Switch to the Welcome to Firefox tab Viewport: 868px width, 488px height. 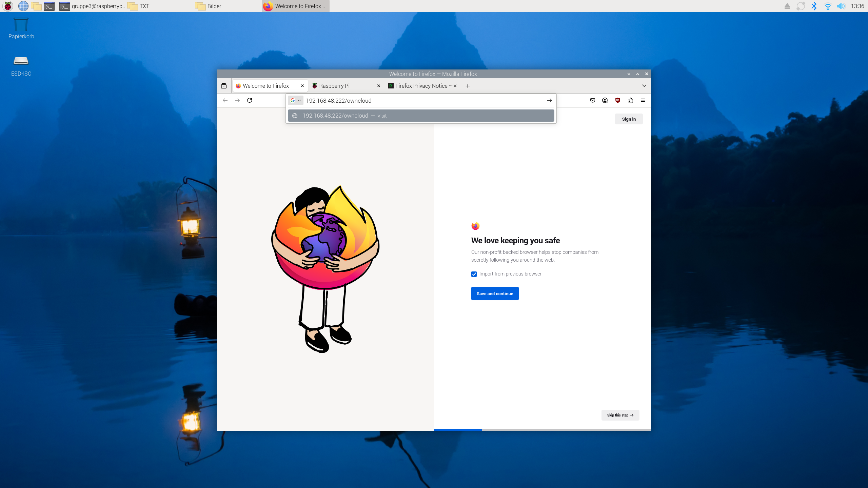click(x=270, y=86)
